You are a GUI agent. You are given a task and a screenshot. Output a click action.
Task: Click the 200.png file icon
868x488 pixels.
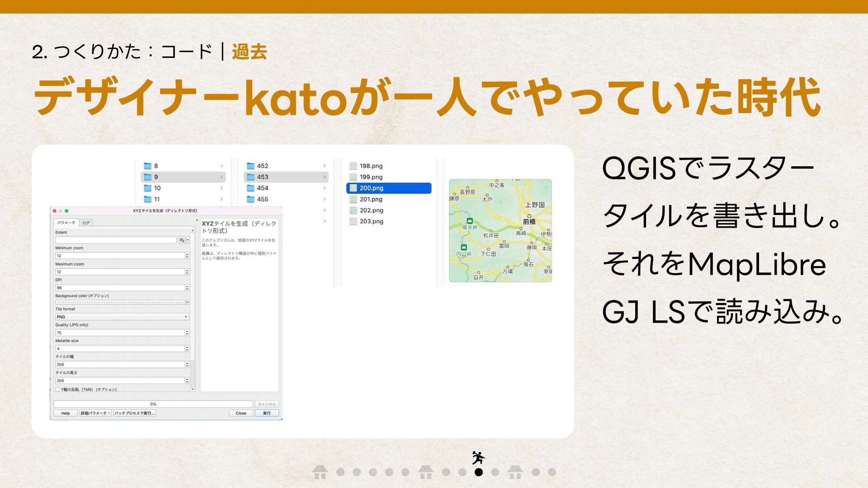click(x=354, y=188)
